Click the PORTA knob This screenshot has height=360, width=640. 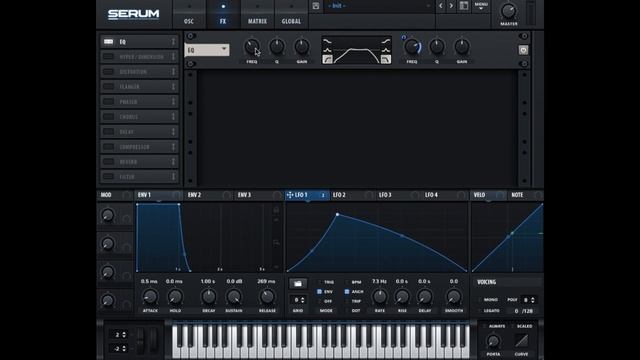click(493, 341)
